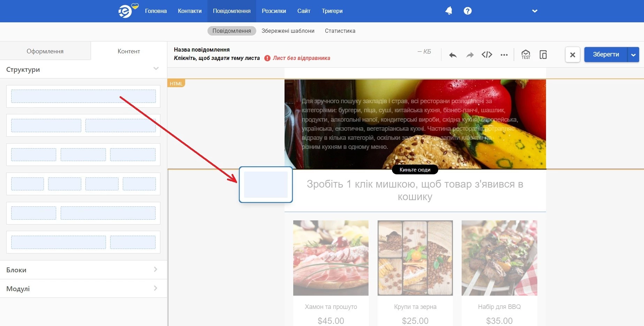The image size is (644, 326).
Task: Select the Повідомлення sub-tab pill
Action: coord(232,31)
